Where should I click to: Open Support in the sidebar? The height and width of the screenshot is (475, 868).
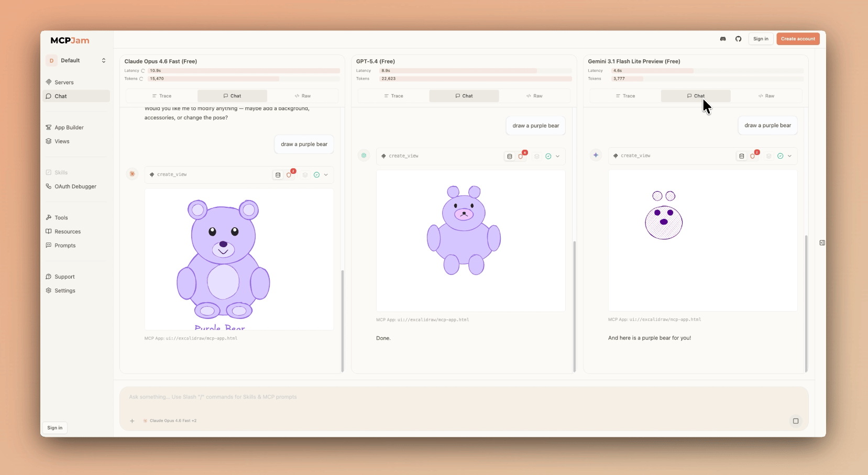click(x=76, y=277)
